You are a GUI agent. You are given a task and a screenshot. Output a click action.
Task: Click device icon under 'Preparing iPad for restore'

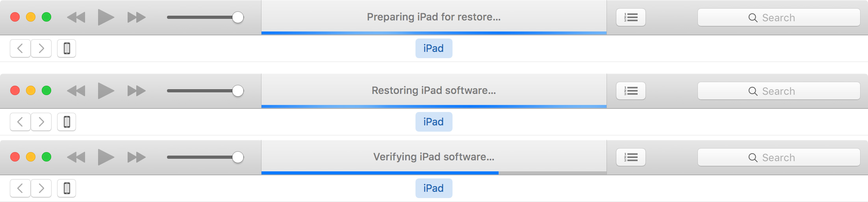(x=67, y=48)
